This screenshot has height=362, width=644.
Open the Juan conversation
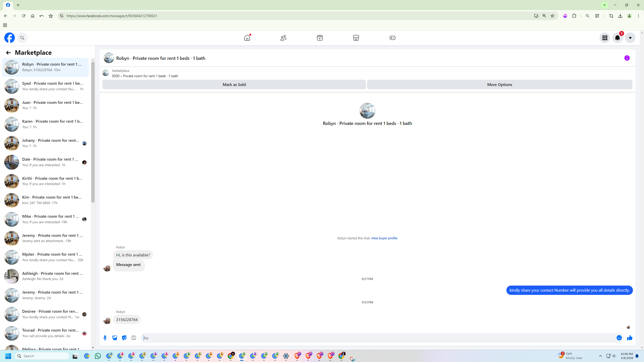(45, 105)
